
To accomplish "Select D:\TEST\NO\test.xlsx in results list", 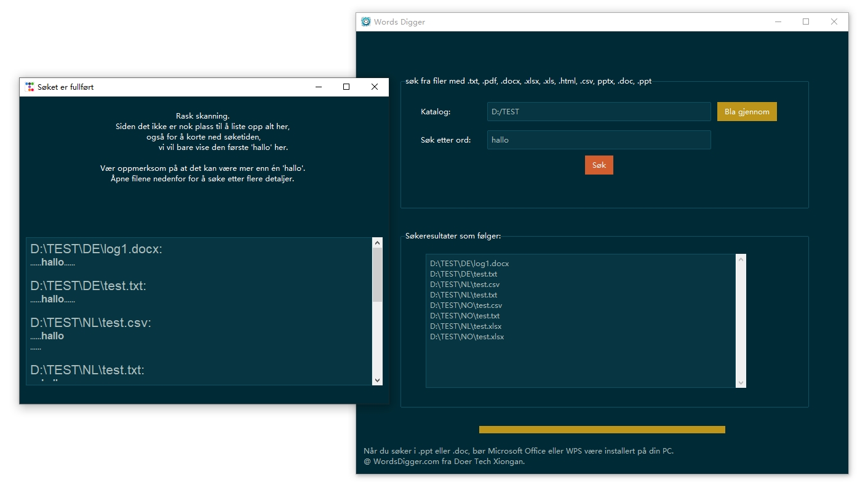I will 467,337.
